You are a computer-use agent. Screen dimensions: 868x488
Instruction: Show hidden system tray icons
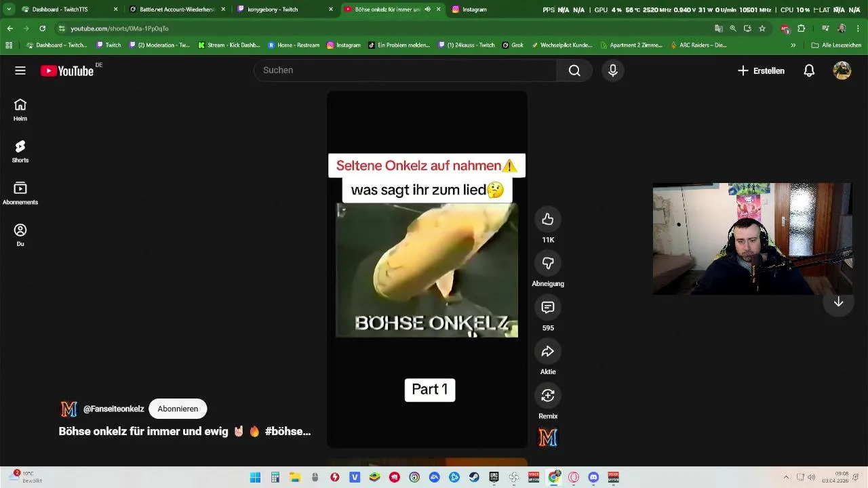pos(786,477)
